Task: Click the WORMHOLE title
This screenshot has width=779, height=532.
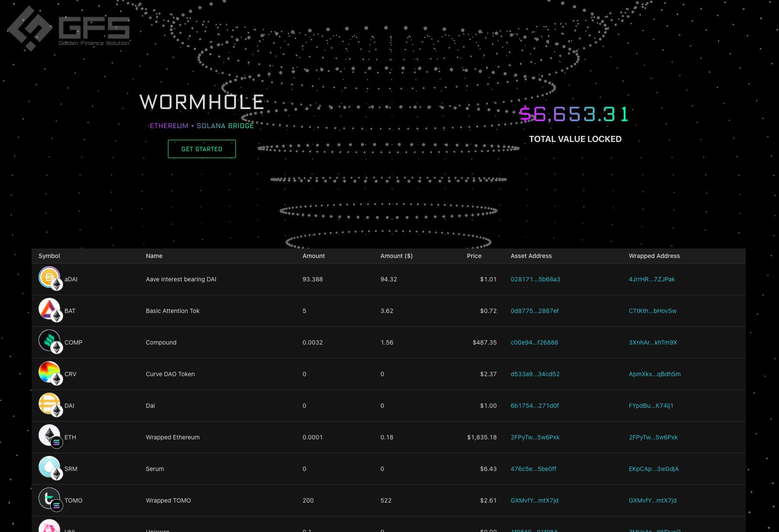Action: (x=202, y=102)
